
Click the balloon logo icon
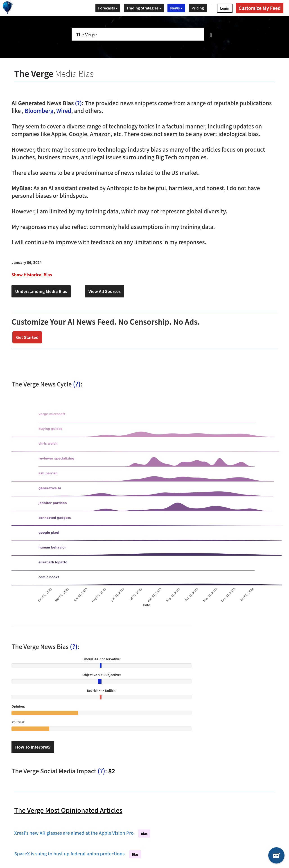(8, 7)
